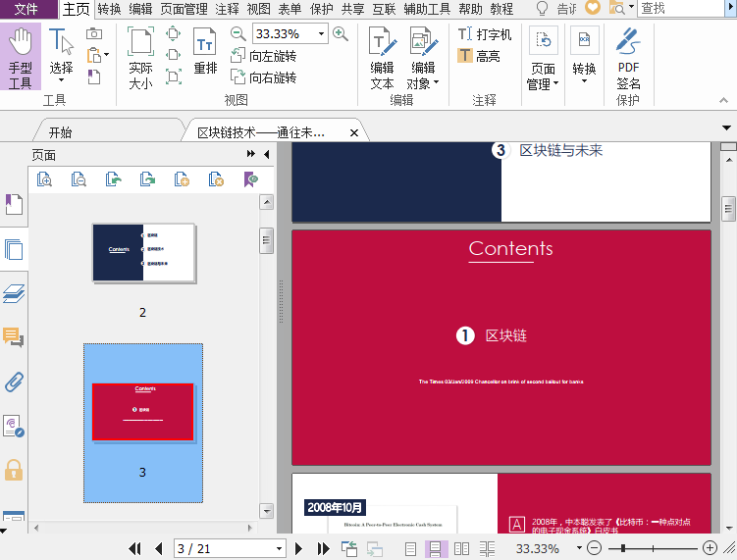
Task: Enable facing pages view mode
Action: (461, 548)
